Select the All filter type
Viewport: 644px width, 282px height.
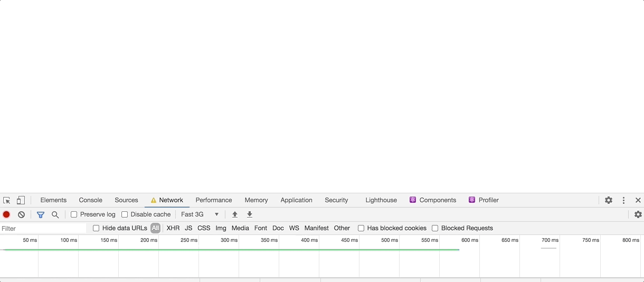(x=155, y=228)
